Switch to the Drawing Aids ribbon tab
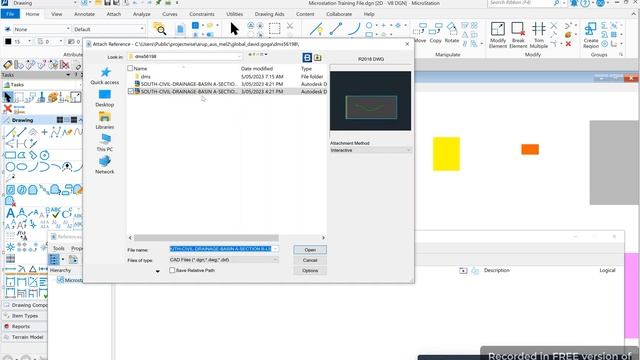This screenshot has height=360, width=640. tap(269, 14)
